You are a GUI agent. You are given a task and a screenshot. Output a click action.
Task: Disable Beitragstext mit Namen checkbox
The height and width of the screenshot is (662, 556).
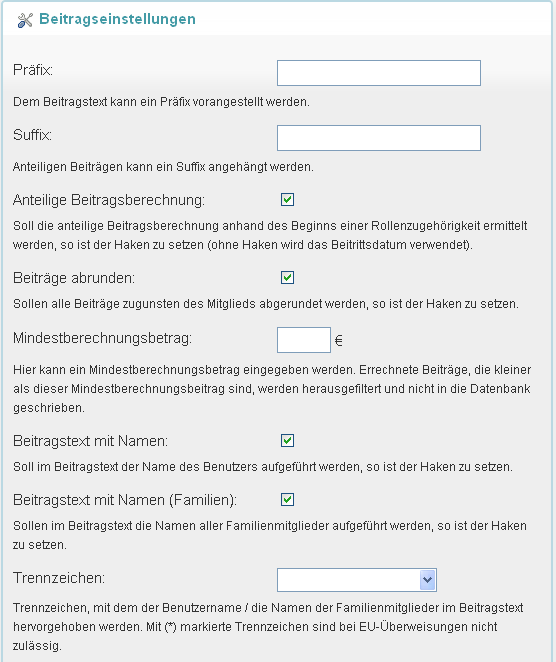point(287,440)
